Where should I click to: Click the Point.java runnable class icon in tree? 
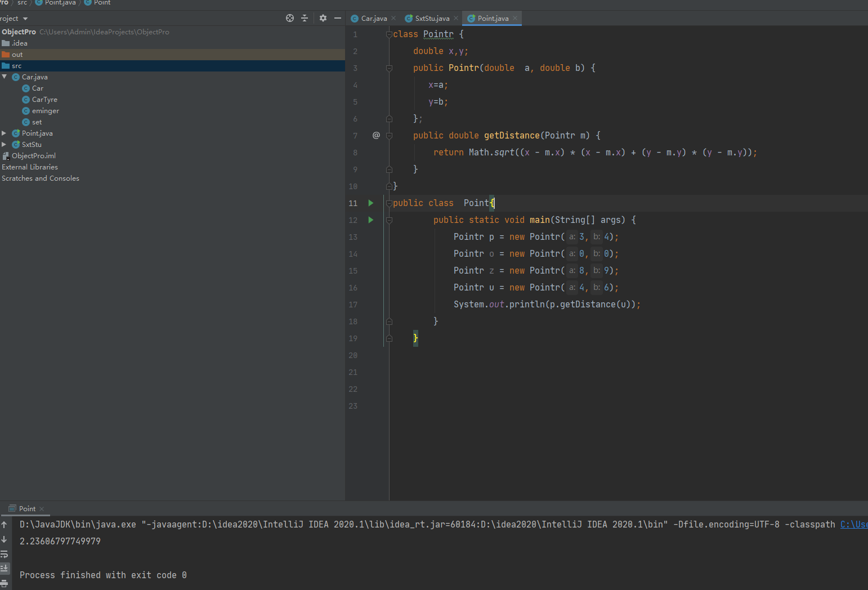click(16, 133)
